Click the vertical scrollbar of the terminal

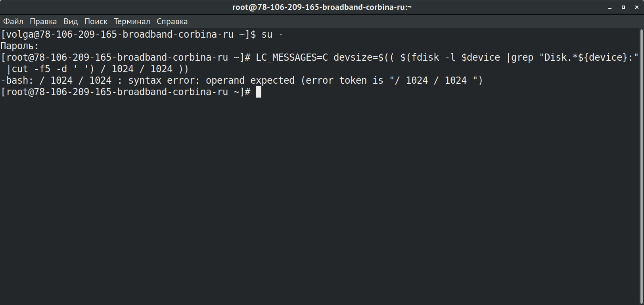pos(642,166)
